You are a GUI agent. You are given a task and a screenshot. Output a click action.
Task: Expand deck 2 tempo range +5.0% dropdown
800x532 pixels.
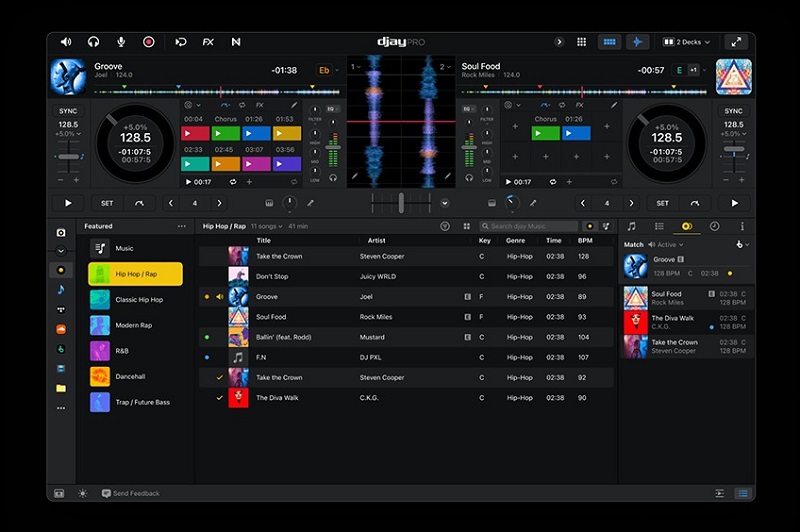point(734,134)
